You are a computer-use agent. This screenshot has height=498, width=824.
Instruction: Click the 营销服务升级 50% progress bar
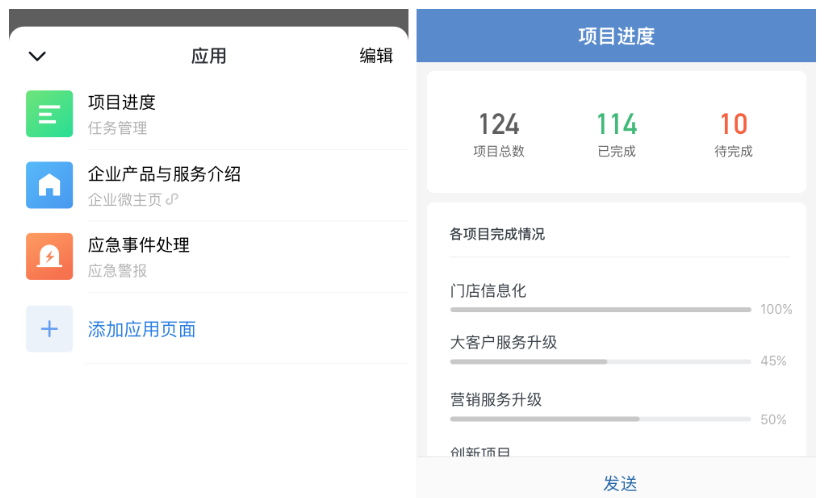click(600, 419)
